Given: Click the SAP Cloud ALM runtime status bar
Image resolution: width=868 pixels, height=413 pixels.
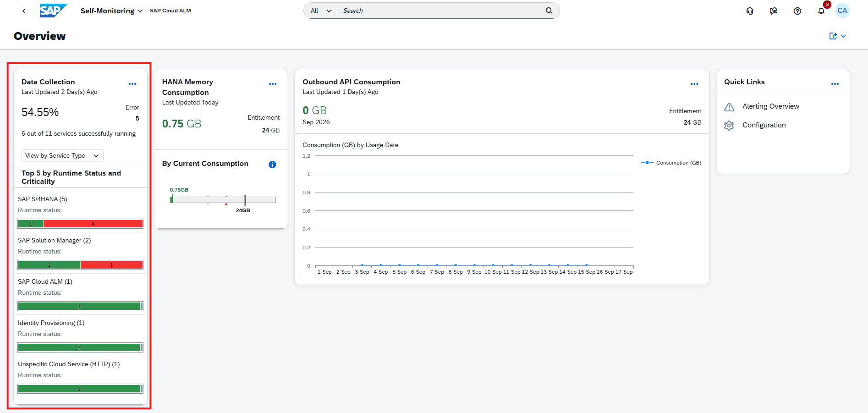Looking at the screenshot, I should [80, 306].
